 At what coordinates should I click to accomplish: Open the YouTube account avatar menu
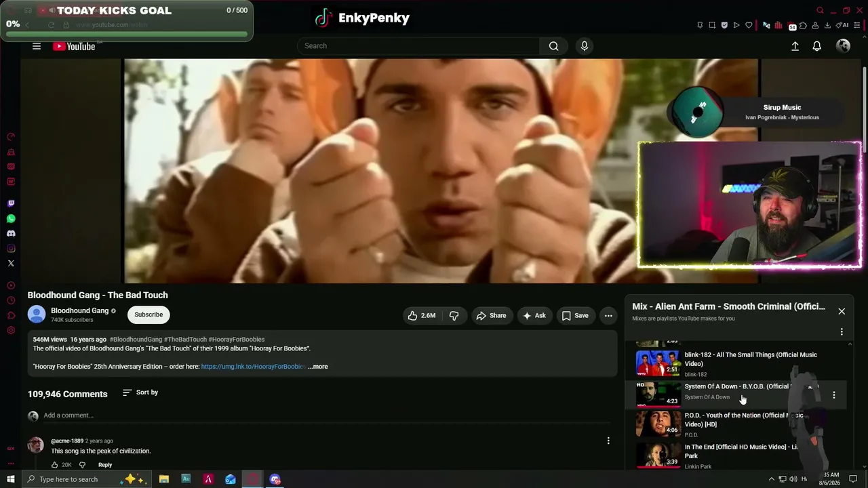tap(843, 46)
